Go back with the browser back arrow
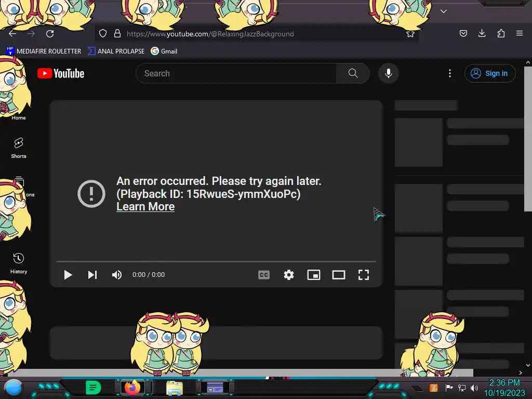Screen dimensions: 532x399 pos(12,34)
